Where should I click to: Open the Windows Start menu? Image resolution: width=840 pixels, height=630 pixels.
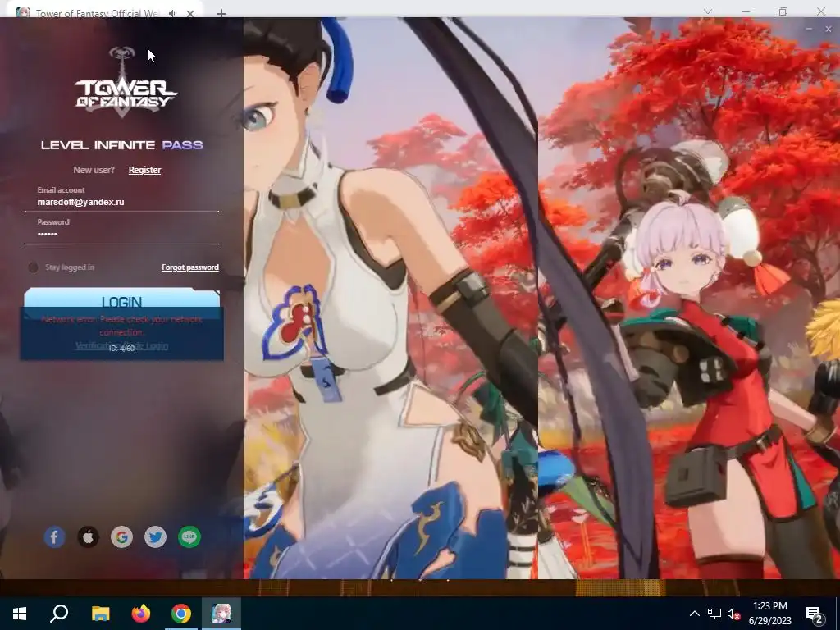[20, 614]
